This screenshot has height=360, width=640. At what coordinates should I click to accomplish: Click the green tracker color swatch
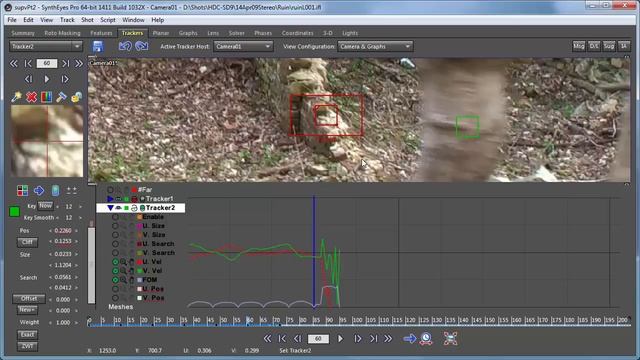click(x=14, y=211)
